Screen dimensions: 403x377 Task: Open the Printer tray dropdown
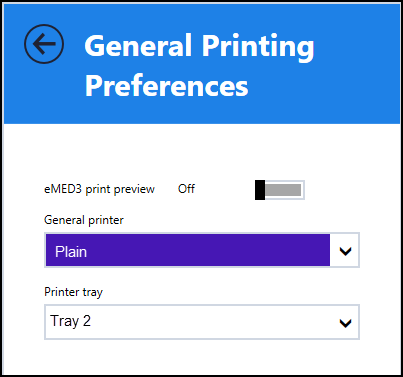(x=202, y=322)
